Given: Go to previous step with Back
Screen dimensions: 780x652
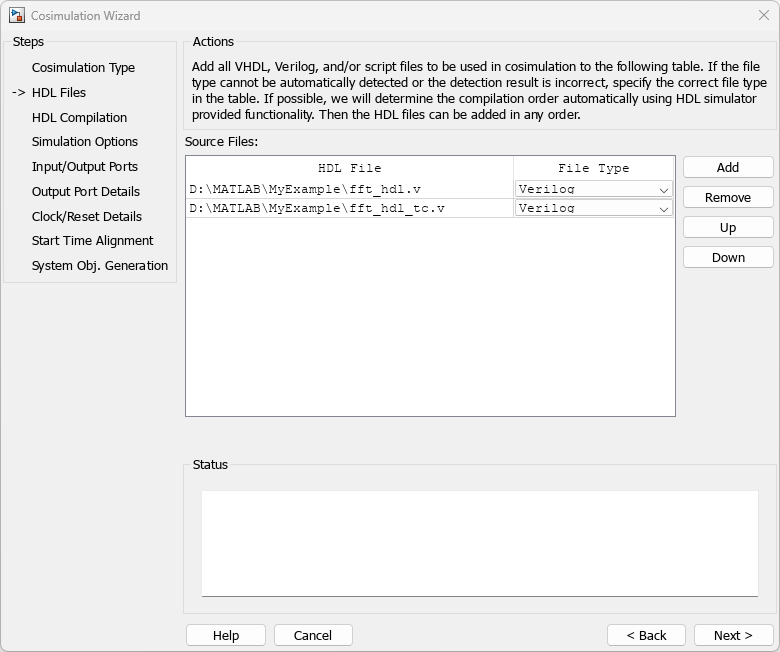Looking at the screenshot, I should (x=646, y=635).
